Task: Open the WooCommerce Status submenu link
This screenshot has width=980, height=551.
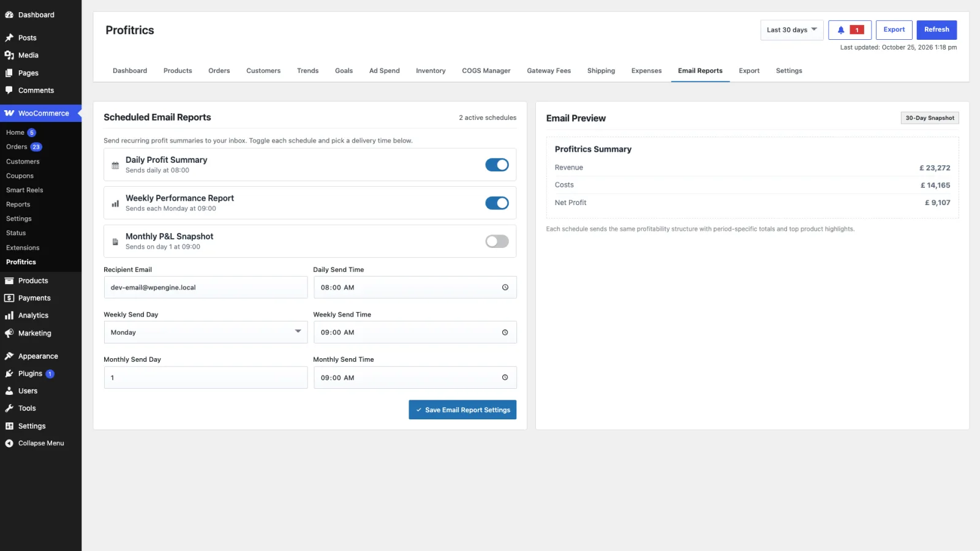Action: pyautogui.click(x=16, y=233)
